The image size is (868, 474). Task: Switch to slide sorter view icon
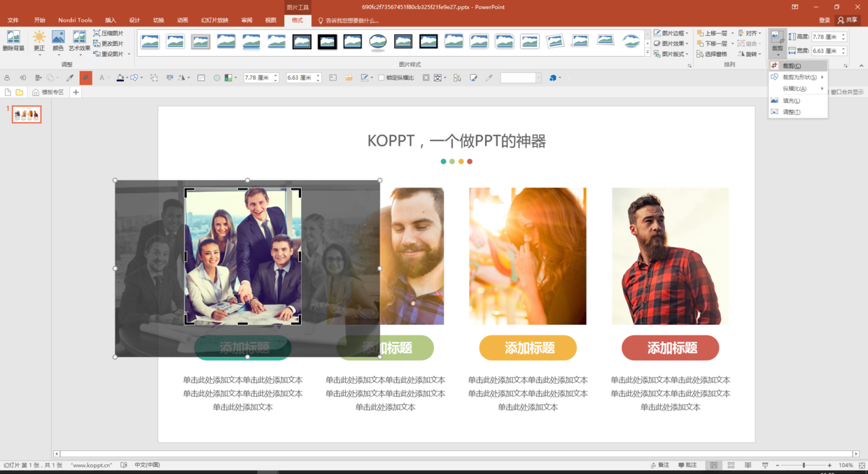point(731,465)
